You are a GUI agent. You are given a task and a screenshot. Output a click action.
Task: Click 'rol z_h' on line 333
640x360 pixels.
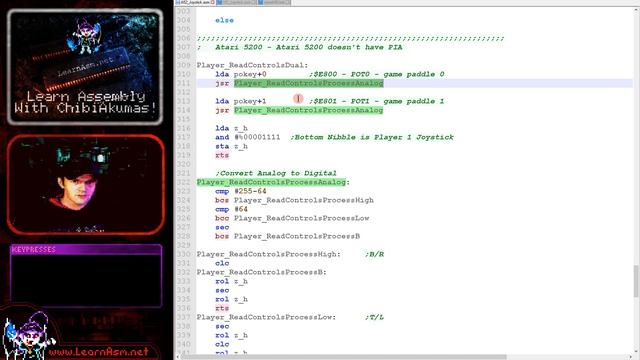[x=231, y=281]
